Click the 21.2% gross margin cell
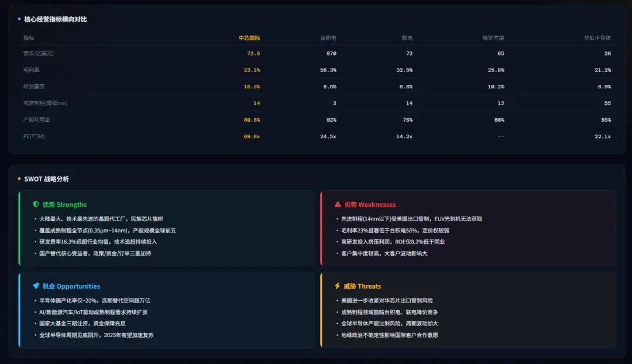This screenshot has width=632, height=364. [x=603, y=70]
